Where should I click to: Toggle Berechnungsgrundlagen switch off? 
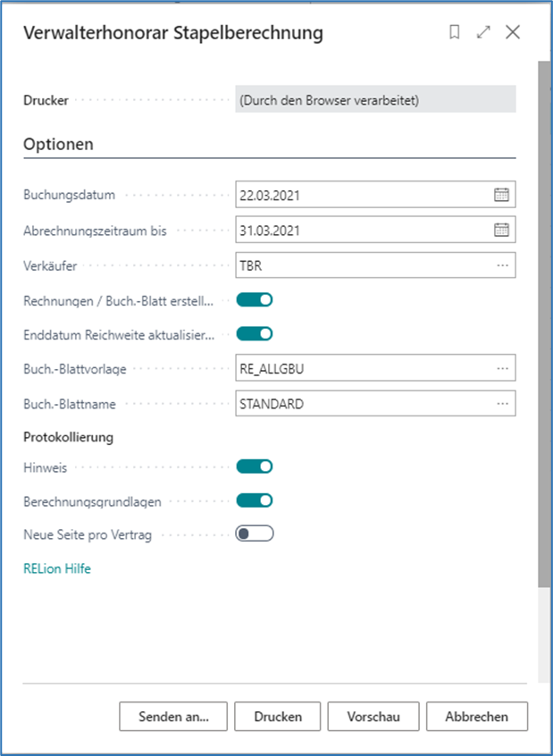click(x=254, y=500)
